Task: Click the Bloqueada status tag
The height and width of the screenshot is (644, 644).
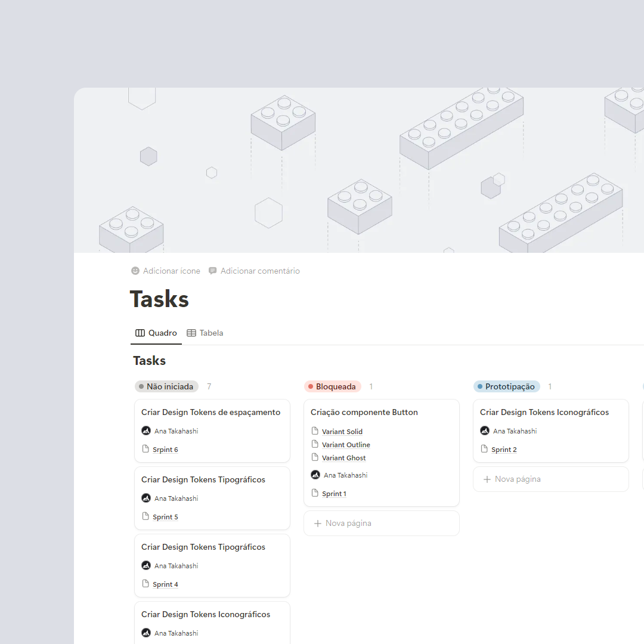Action: (332, 386)
